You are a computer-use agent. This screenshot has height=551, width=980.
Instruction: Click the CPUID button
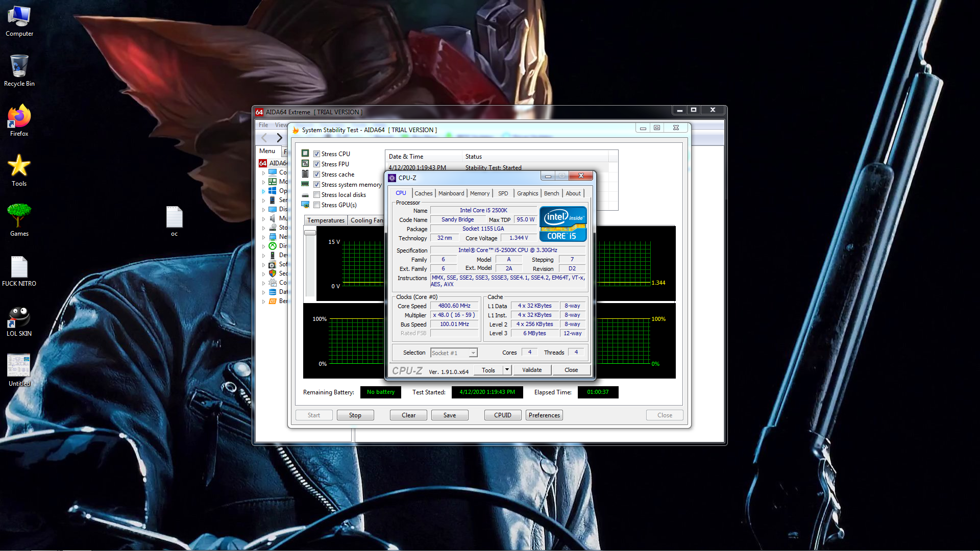click(x=503, y=415)
